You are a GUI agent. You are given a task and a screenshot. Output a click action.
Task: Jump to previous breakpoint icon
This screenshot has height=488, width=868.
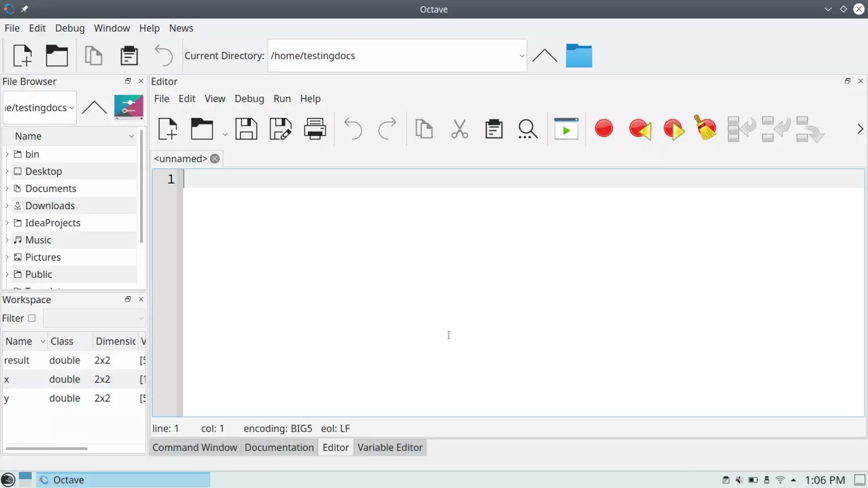point(639,129)
